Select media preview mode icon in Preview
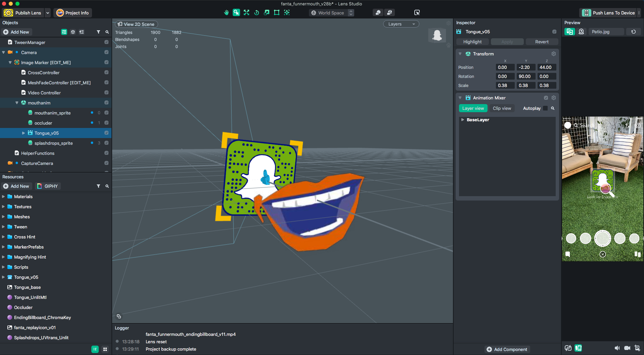The height and width of the screenshot is (355, 644). 570,32
